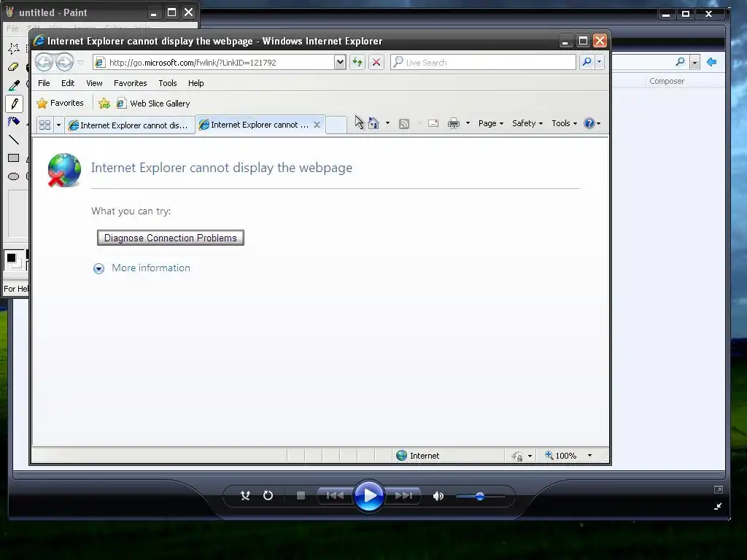Image resolution: width=747 pixels, height=560 pixels.
Task: Switch Media Player to full screen view
Action: 719,489
